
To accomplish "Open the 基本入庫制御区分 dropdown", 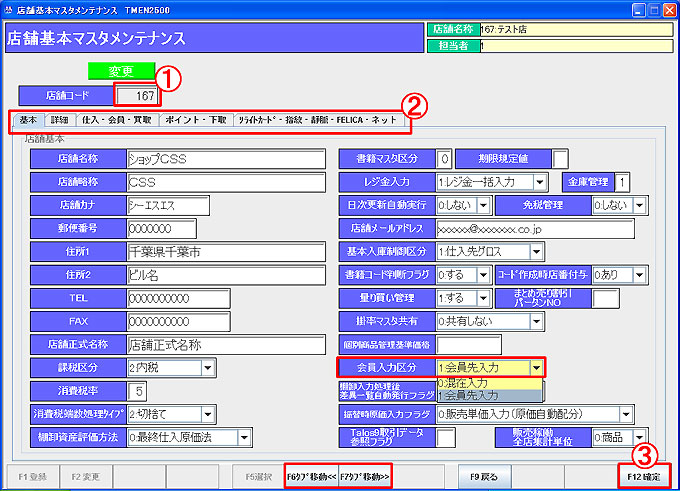I will 539,251.
